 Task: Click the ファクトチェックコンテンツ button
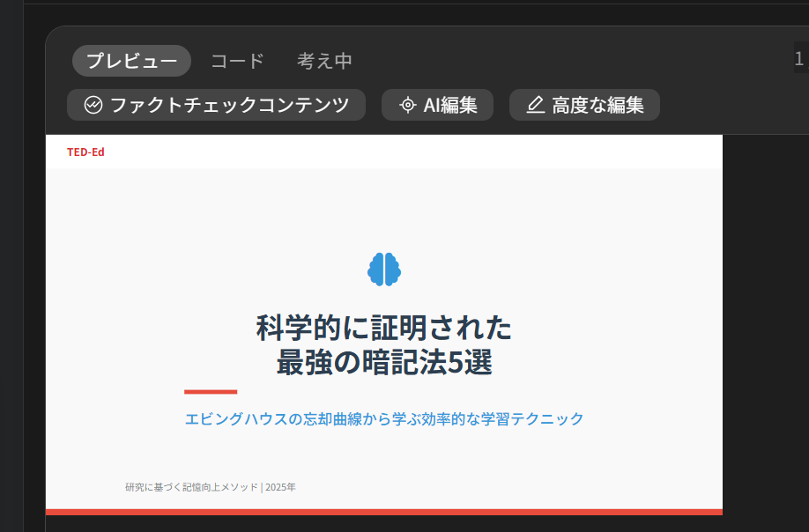point(216,105)
